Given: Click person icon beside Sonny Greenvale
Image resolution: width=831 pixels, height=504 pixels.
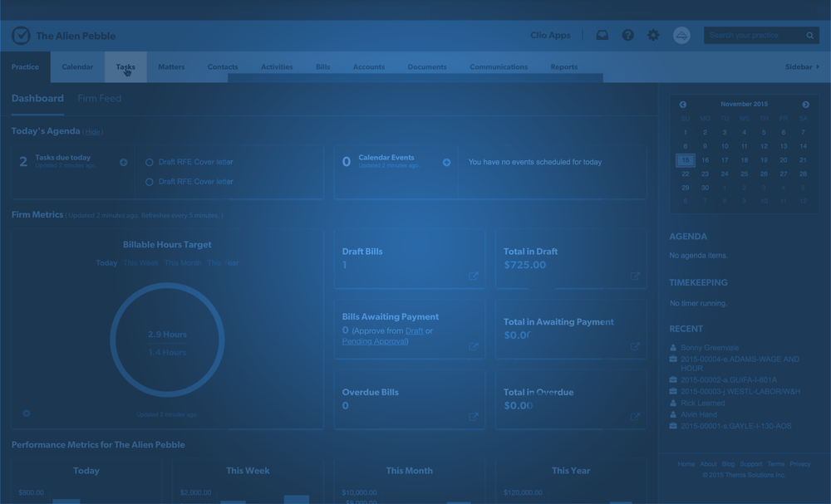Looking at the screenshot, I should (x=673, y=348).
